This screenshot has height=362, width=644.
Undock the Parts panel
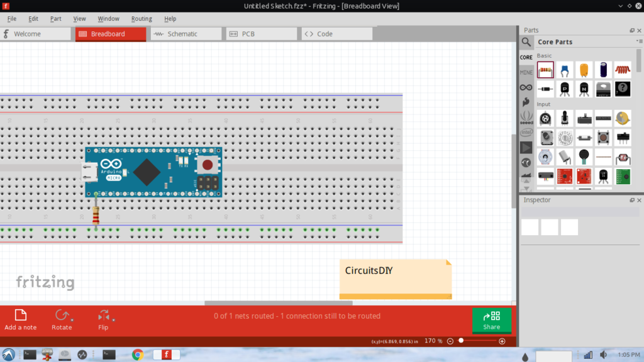pos(631,30)
